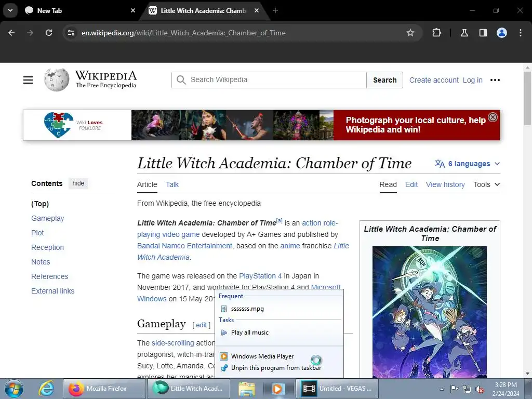The height and width of the screenshot is (399, 532).
Task: Jump to Plot in contents
Action: (x=37, y=233)
